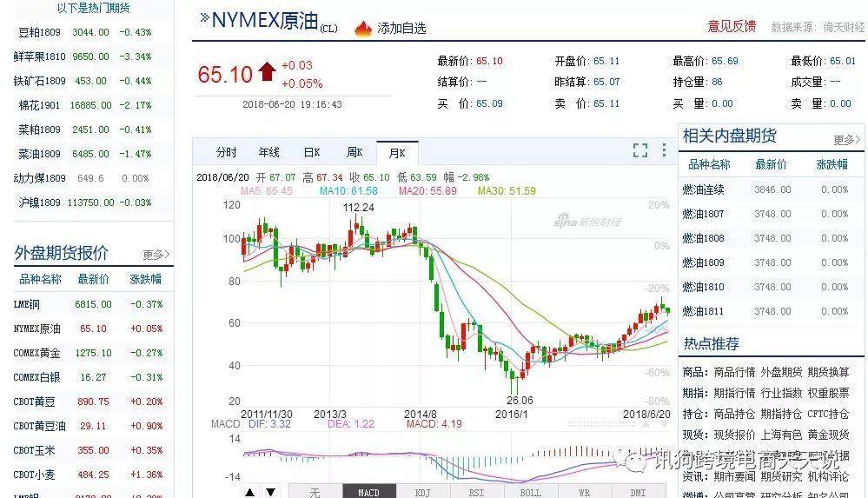Select the KDJ indicator tab
Image resolution: width=868 pixels, height=498 pixels.
tap(423, 492)
